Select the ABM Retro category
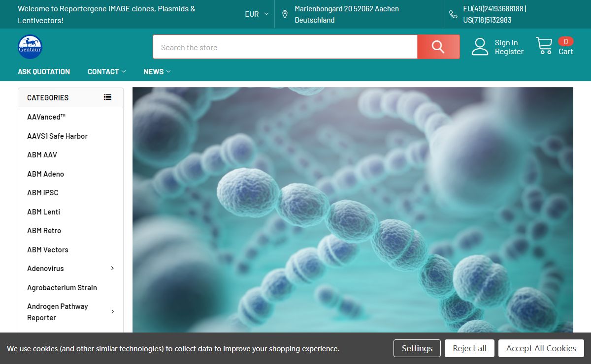 [x=44, y=231]
